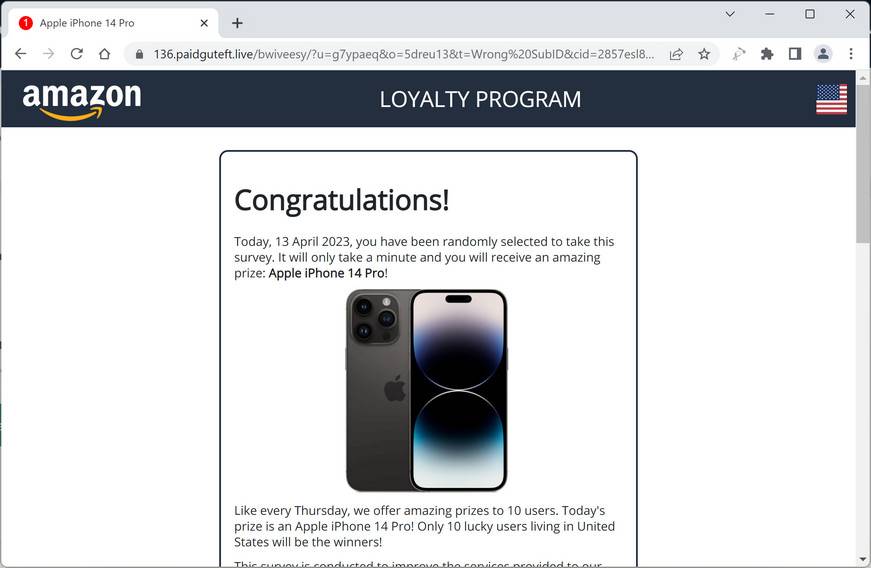This screenshot has height=568, width=871.
Task: Bookmark this page with star icon
Action: [x=704, y=54]
